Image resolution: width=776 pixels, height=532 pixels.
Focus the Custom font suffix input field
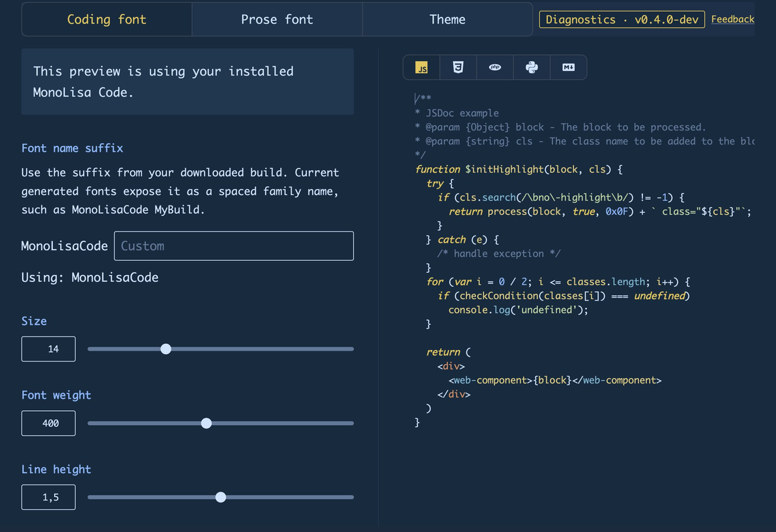[233, 246]
